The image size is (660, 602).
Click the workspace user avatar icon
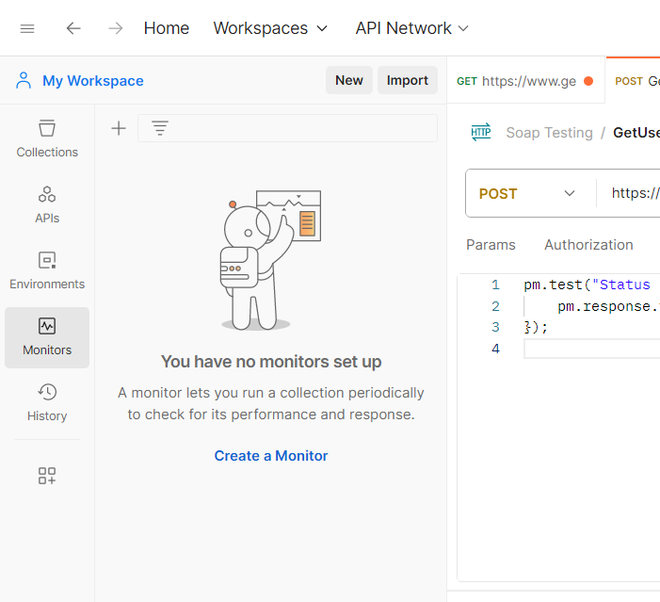(24, 80)
